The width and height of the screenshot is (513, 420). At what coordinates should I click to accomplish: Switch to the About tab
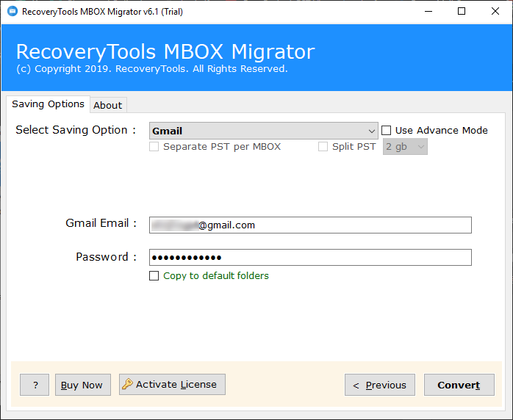click(108, 105)
